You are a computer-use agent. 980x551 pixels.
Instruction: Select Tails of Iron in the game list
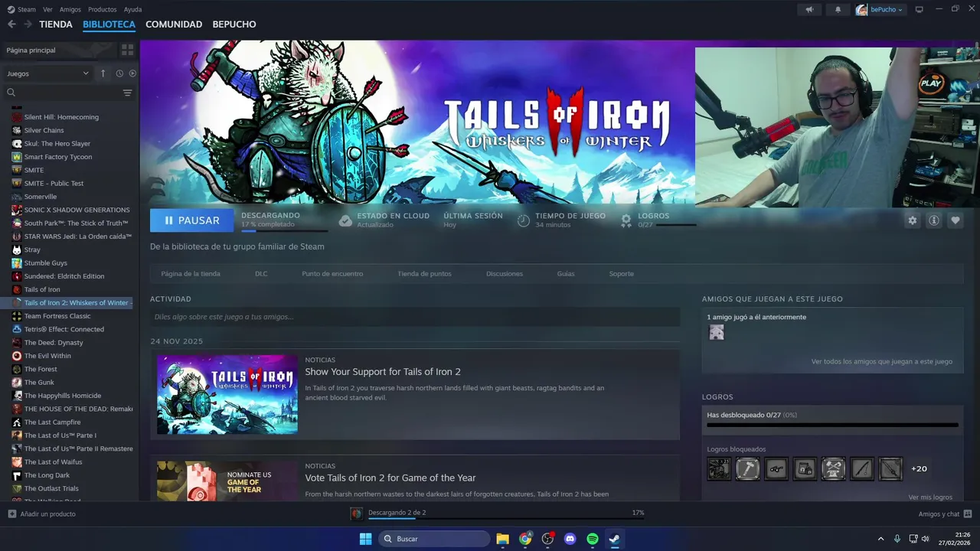[42, 289]
